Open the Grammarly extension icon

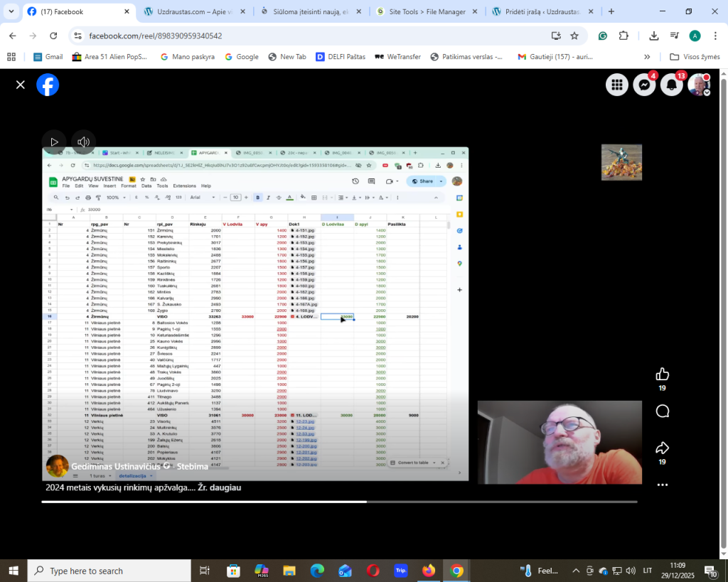pyautogui.click(x=603, y=36)
